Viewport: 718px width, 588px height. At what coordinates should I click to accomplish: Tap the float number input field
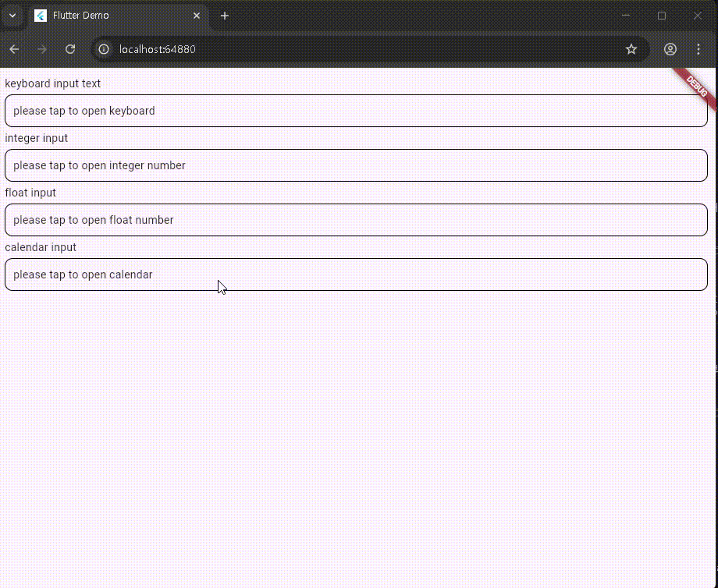356,220
